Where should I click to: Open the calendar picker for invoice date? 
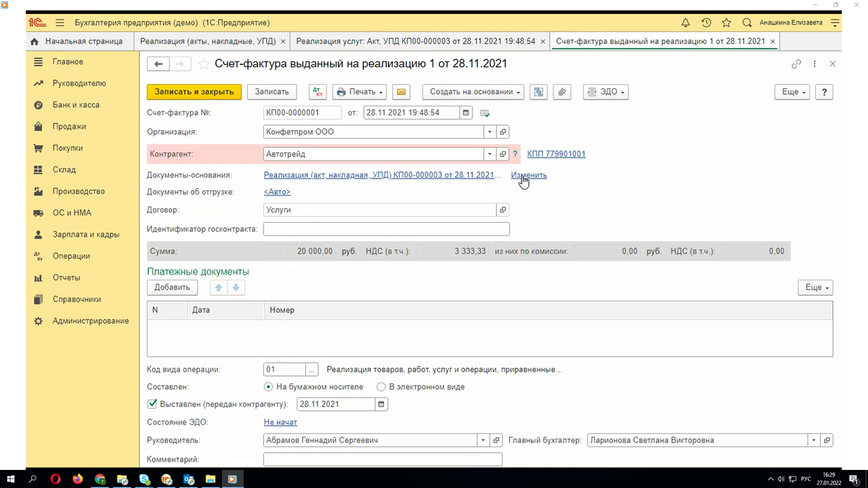[466, 113]
